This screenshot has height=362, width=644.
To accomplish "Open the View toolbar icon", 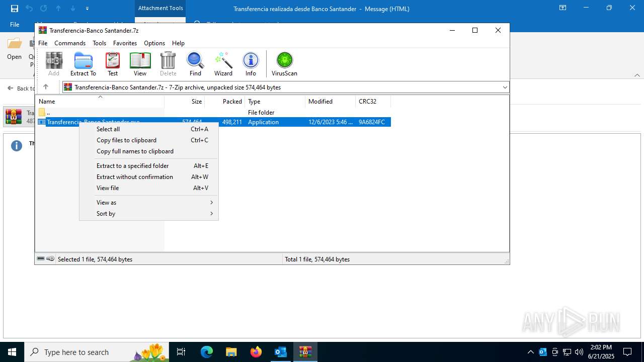I will (140, 64).
